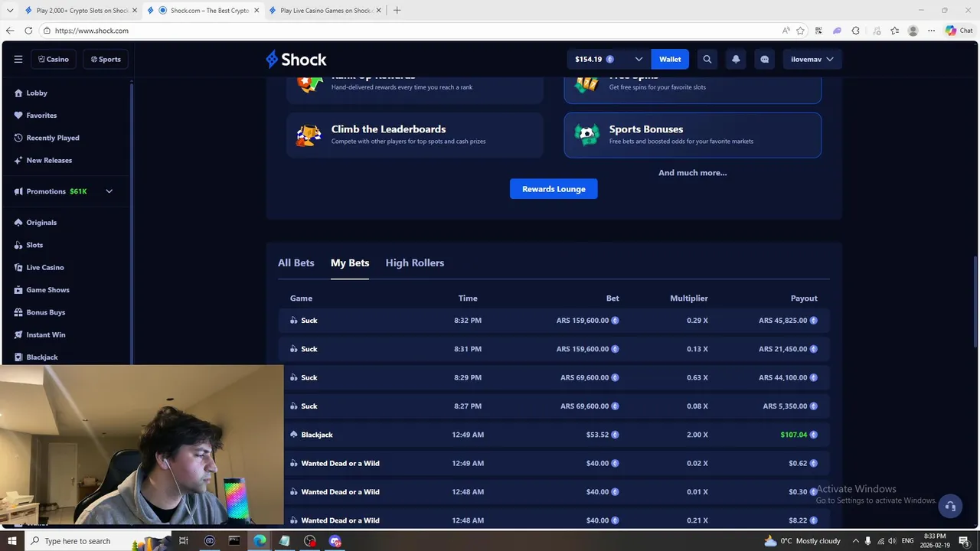Viewport: 980px width, 551px height.
Task: Select the My Bets tab
Action: coord(350,262)
